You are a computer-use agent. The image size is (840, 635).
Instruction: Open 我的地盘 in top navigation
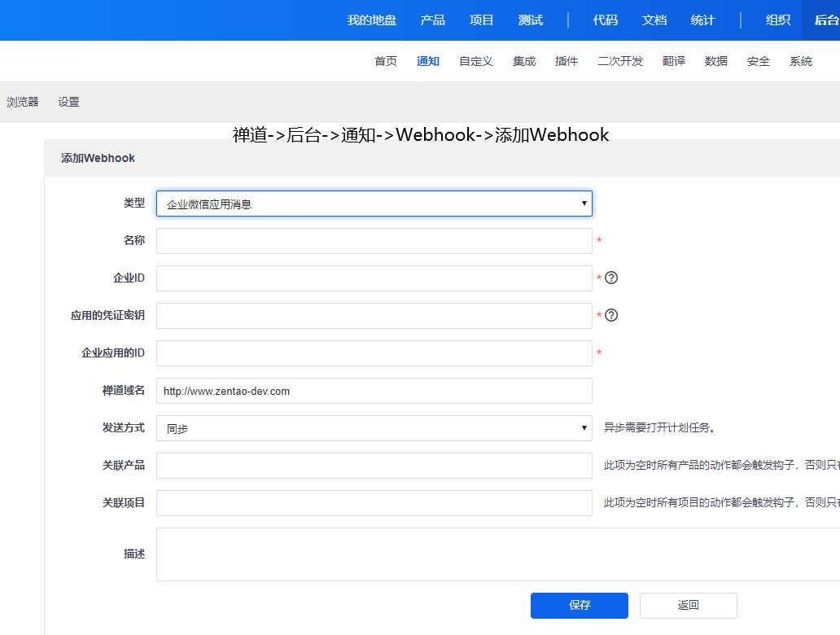click(x=371, y=20)
